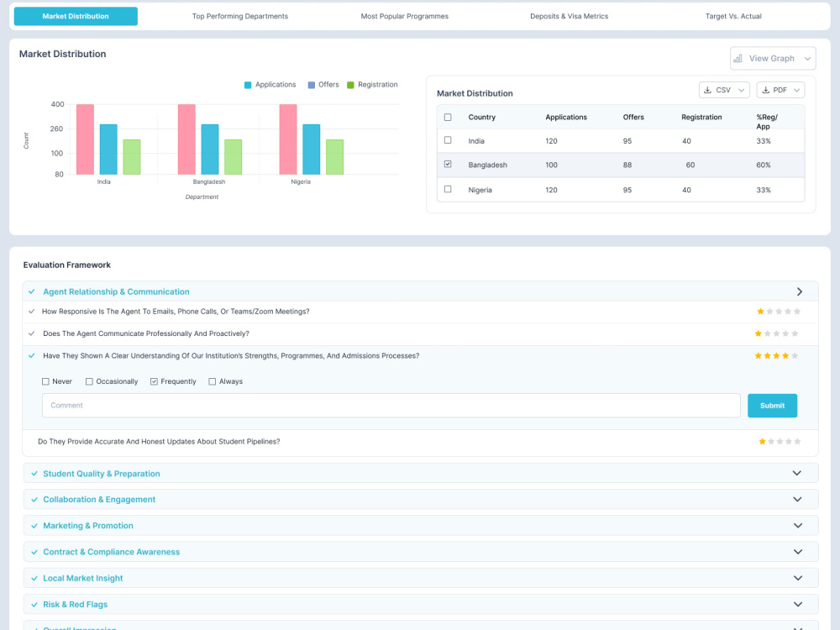
Task: Click checkmark icon beside Student Quality & Preparation
Action: [x=34, y=474]
